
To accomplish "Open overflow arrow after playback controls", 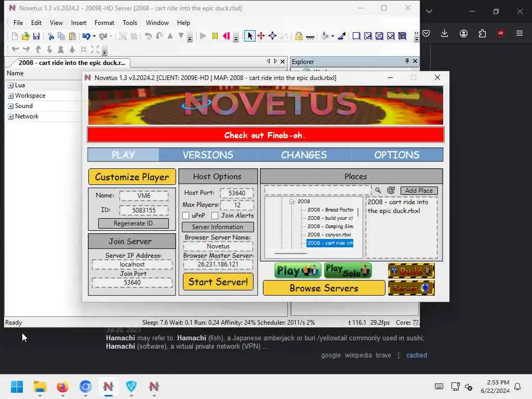I will [x=236, y=38].
